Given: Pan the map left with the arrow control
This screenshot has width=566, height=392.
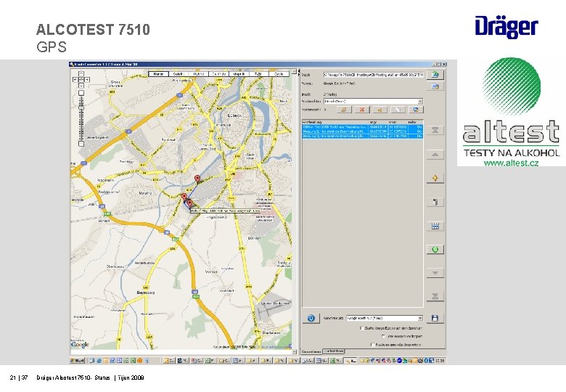Looking at the screenshot, I should tap(75, 79).
